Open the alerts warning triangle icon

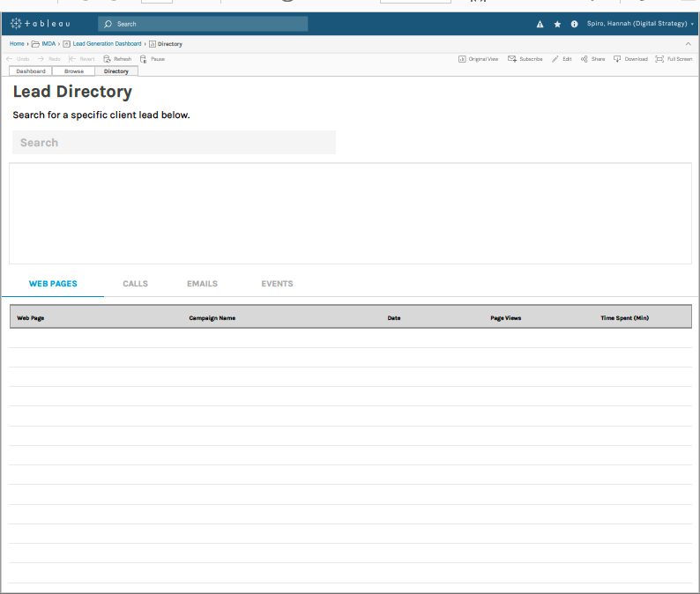(540, 24)
